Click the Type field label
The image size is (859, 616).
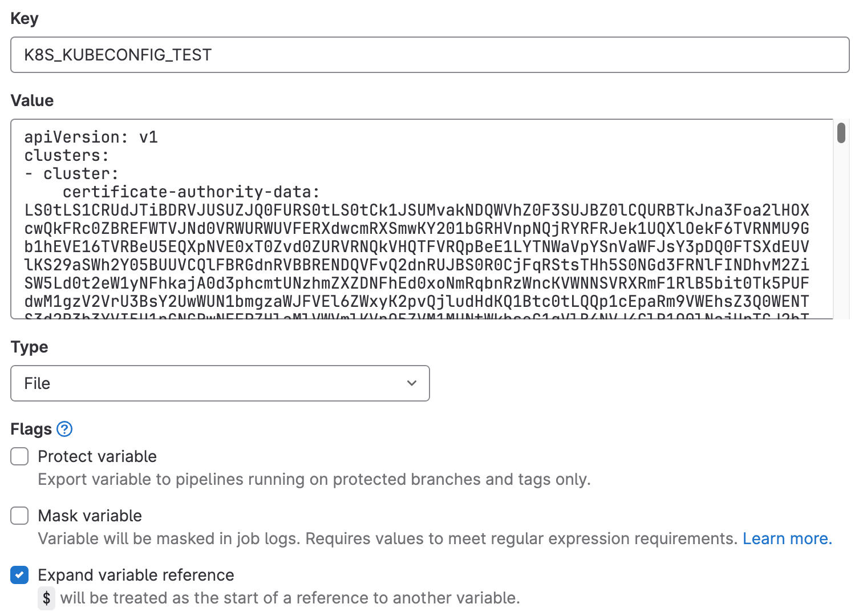(x=29, y=347)
